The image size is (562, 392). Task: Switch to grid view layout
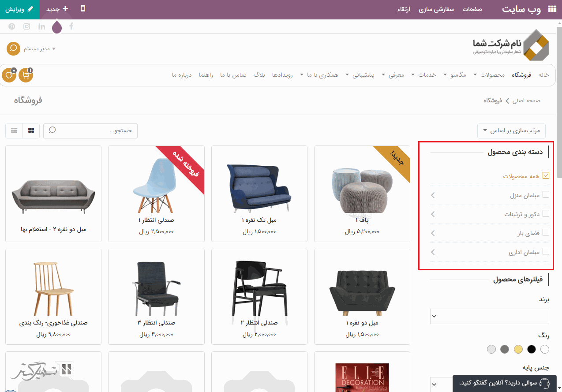(31, 131)
